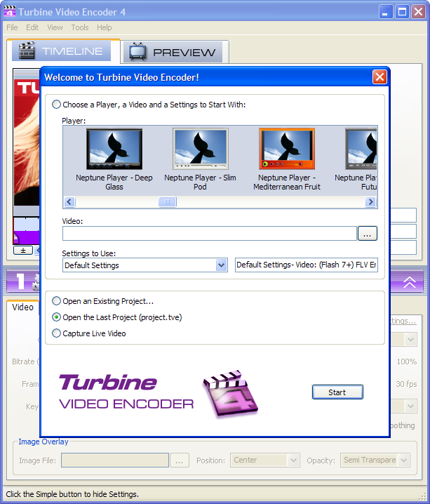The image size is (430, 504).
Task: Switch to the TIMELINE tab
Action: click(61, 51)
